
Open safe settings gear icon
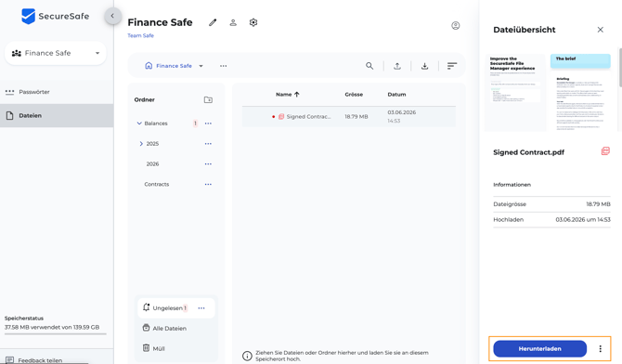[x=253, y=22]
